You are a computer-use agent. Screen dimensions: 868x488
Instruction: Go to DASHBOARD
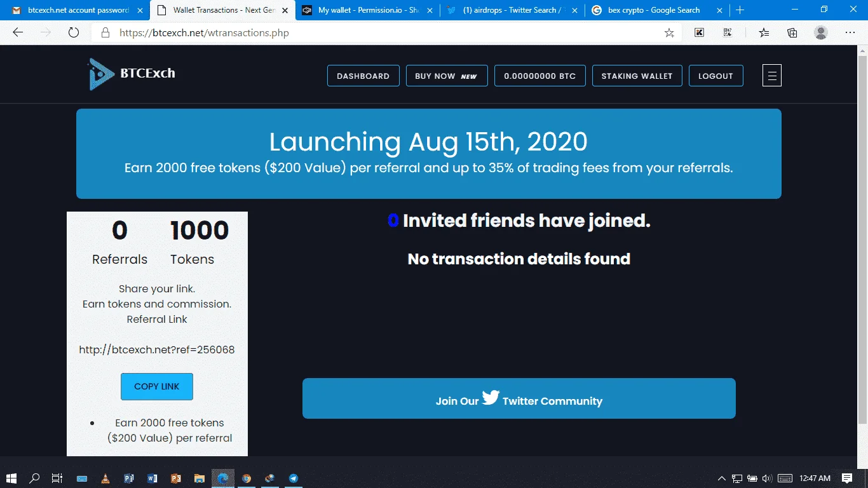[363, 76]
